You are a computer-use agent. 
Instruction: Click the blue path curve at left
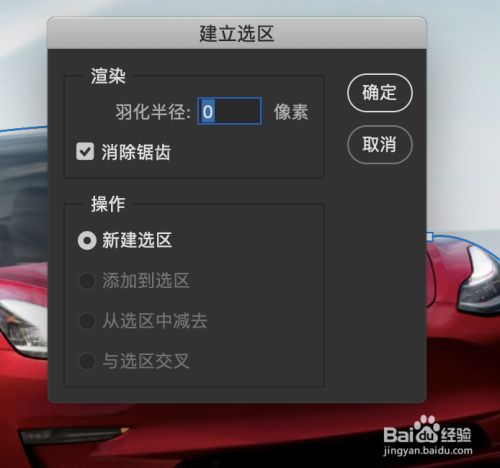[23, 129]
